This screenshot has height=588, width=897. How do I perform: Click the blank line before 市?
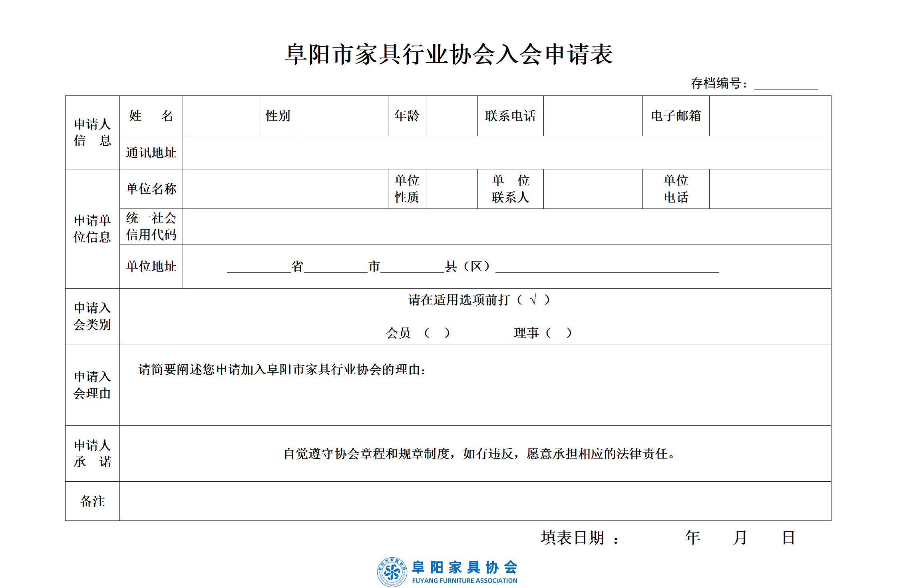click(x=336, y=267)
